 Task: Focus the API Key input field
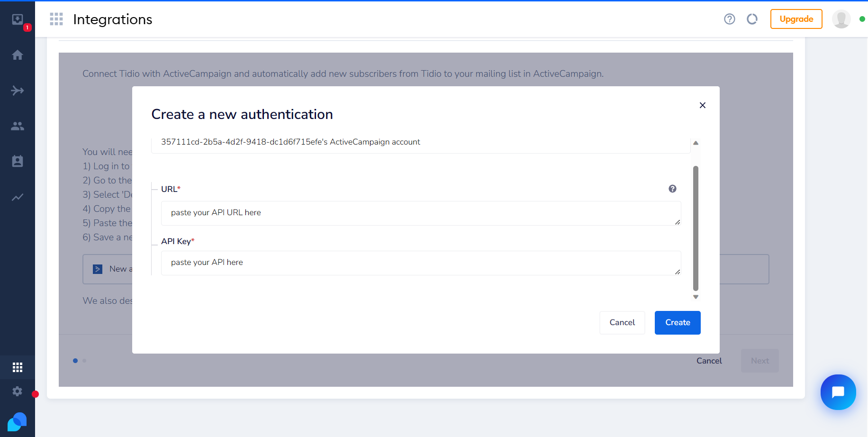pyautogui.click(x=421, y=263)
